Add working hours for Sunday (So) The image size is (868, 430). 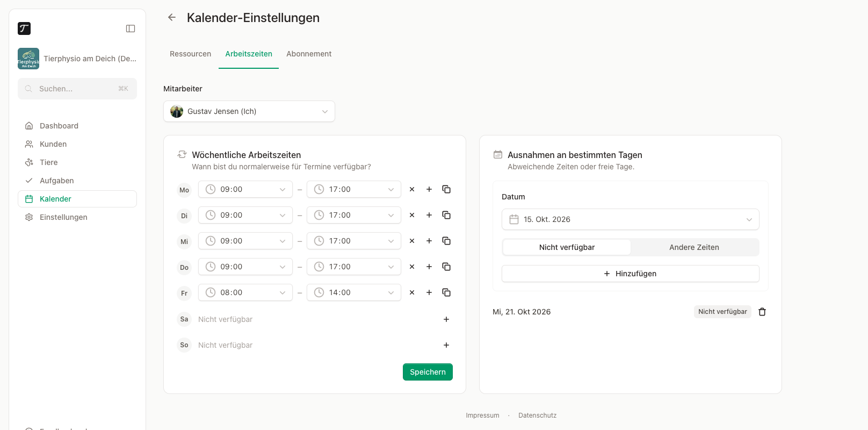point(446,345)
